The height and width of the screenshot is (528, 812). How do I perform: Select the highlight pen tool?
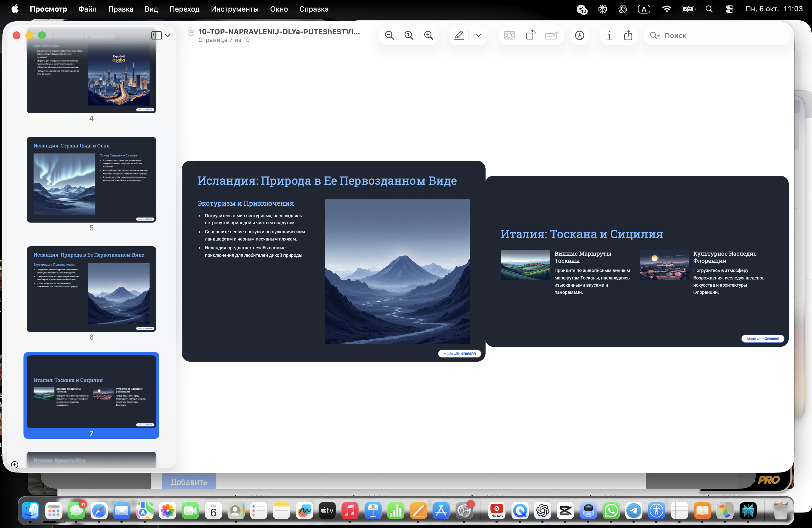(x=459, y=35)
